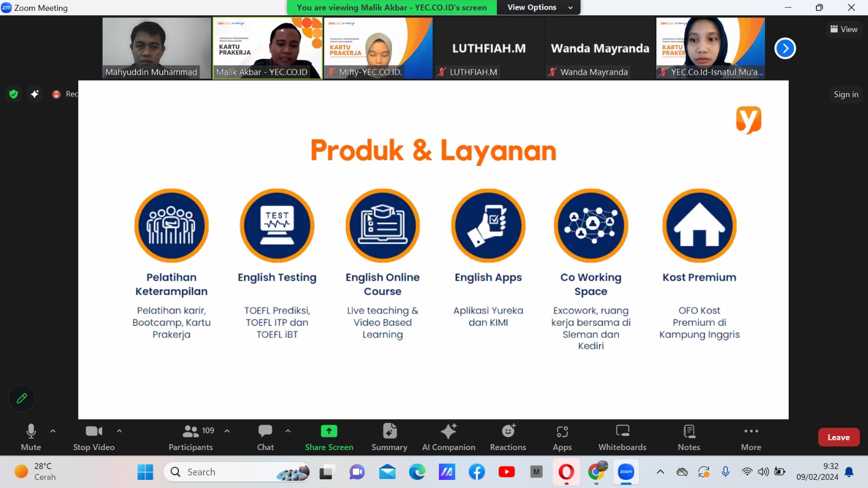
Task: Expand participants options arrow
Action: 227,431
